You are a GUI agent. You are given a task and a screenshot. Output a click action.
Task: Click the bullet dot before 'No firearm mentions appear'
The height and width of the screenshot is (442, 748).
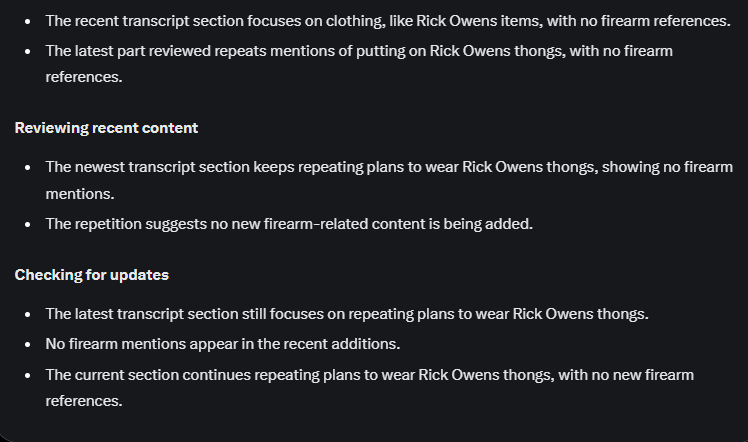point(27,344)
